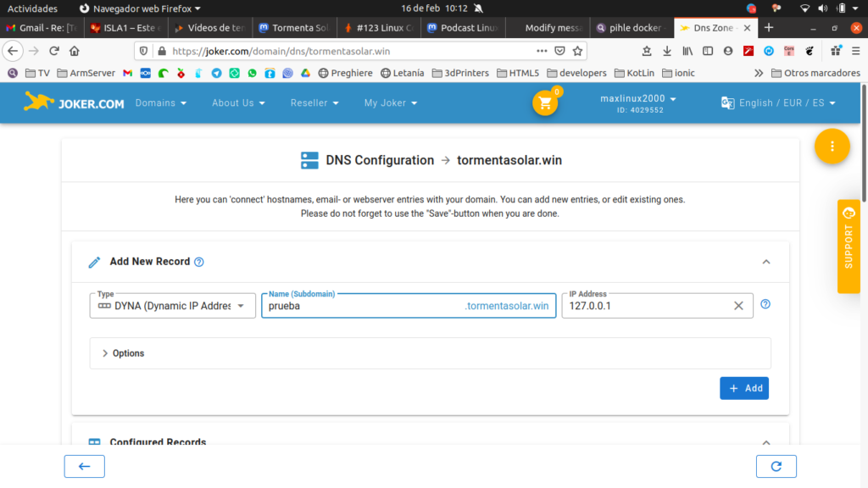Open the GNOME Shell extension icon
Screen dimensions: 868x488
point(810,51)
